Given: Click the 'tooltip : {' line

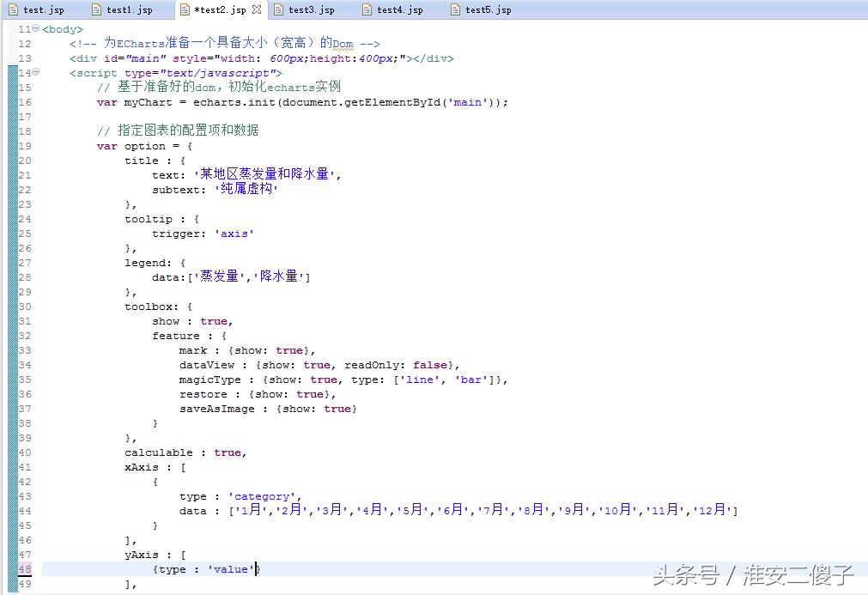Looking at the screenshot, I should coord(161,219).
